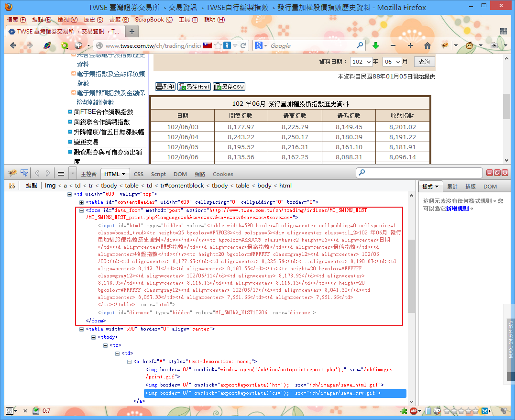Click Firebug panel history forward arrow
Viewport: 515px width, 420px height.
48,173
